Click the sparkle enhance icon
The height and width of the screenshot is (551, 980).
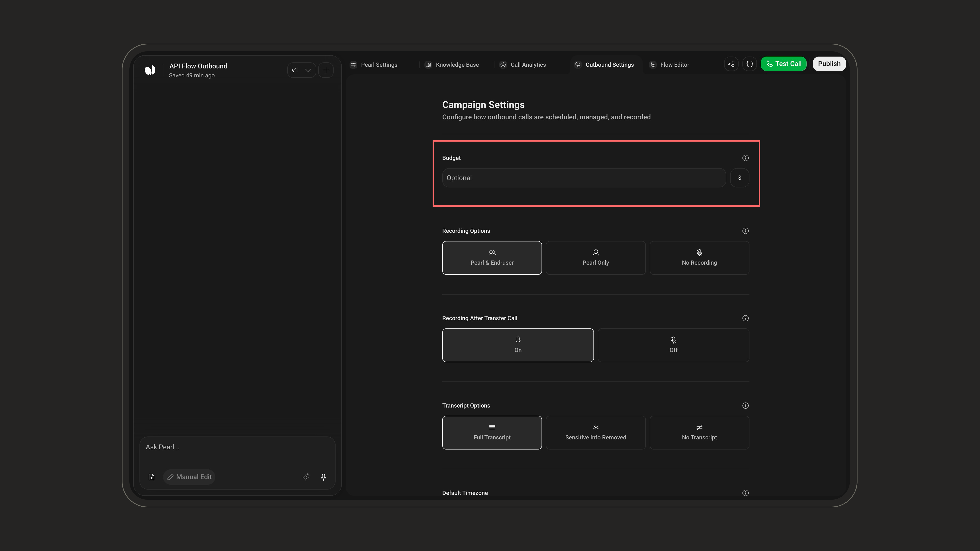(306, 477)
